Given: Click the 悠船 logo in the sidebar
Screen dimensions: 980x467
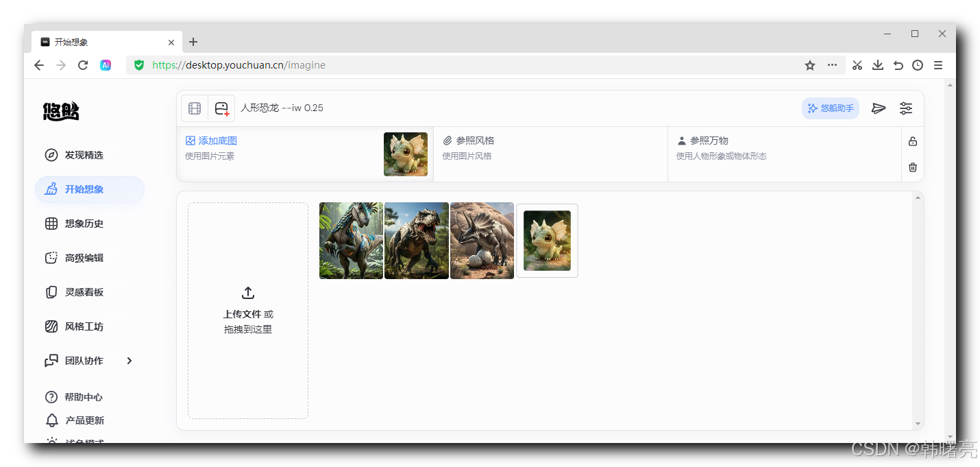Looking at the screenshot, I should pyautogui.click(x=61, y=111).
